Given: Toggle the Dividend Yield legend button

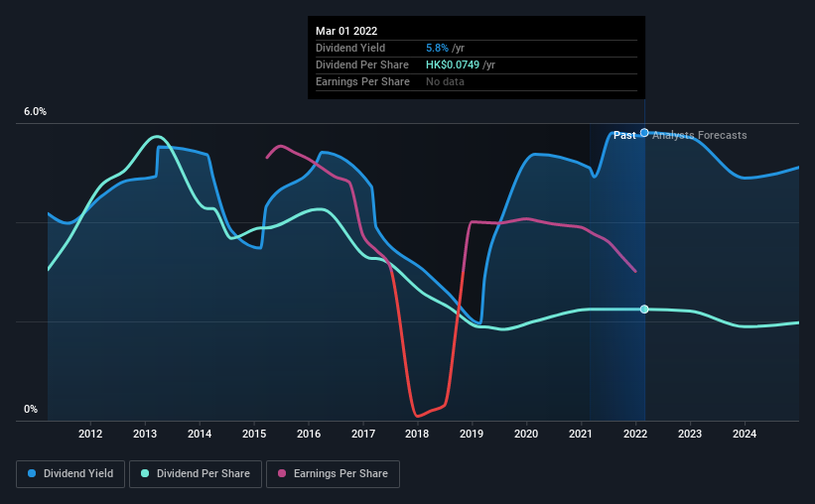Looking at the screenshot, I should point(70,474).
